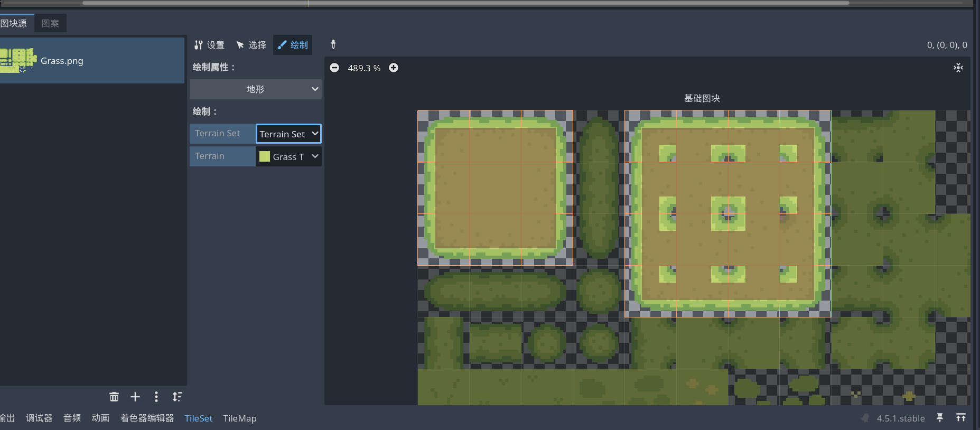Click the eraser toggle next to paint tools
The height and width of the screenshot is (430, 980).
(333, 45)
